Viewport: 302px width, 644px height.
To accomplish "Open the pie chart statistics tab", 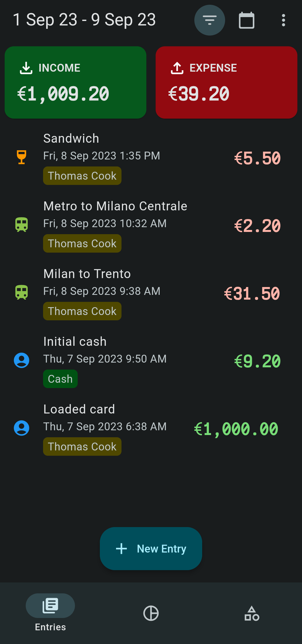I will (x=151, y=613).
